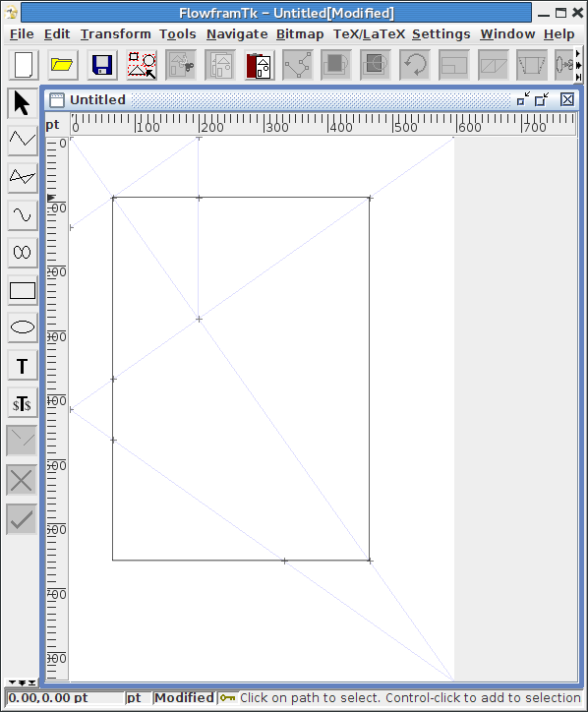The image size is (588, 712).
Task: Open a file with folder icon
Action: [62, 65]
